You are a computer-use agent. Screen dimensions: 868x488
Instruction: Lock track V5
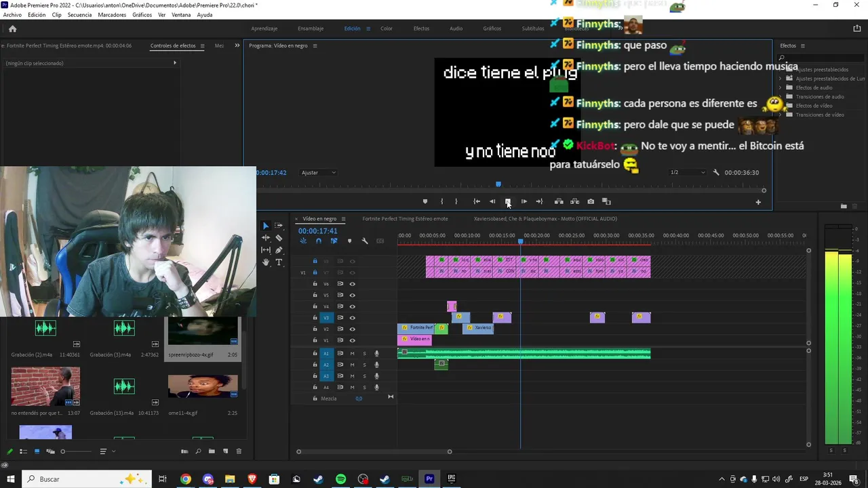coord(315,295)
